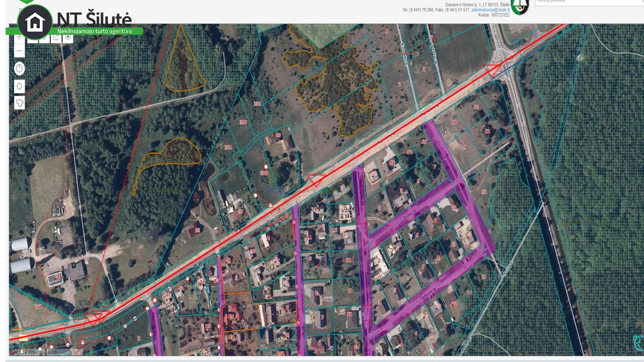Select house number 54 on map
The width and height of the screenshot is (644, 362).
click(x=228, y=260)
